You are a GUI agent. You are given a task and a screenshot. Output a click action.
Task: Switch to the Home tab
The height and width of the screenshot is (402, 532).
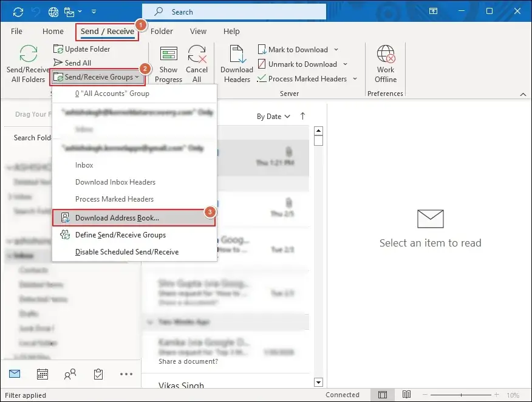coord(53,31)
